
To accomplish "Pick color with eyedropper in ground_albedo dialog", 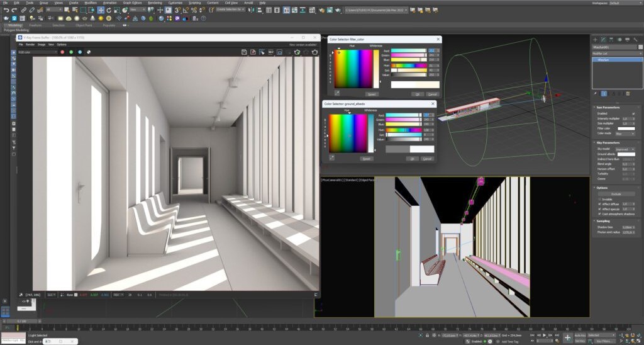I will click(332, 157).
